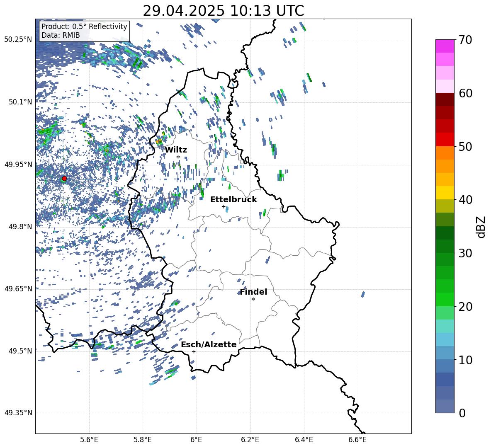Click the Wiltz station cross marker
This screenshot has height=448, width=491.
click(178, 157)
